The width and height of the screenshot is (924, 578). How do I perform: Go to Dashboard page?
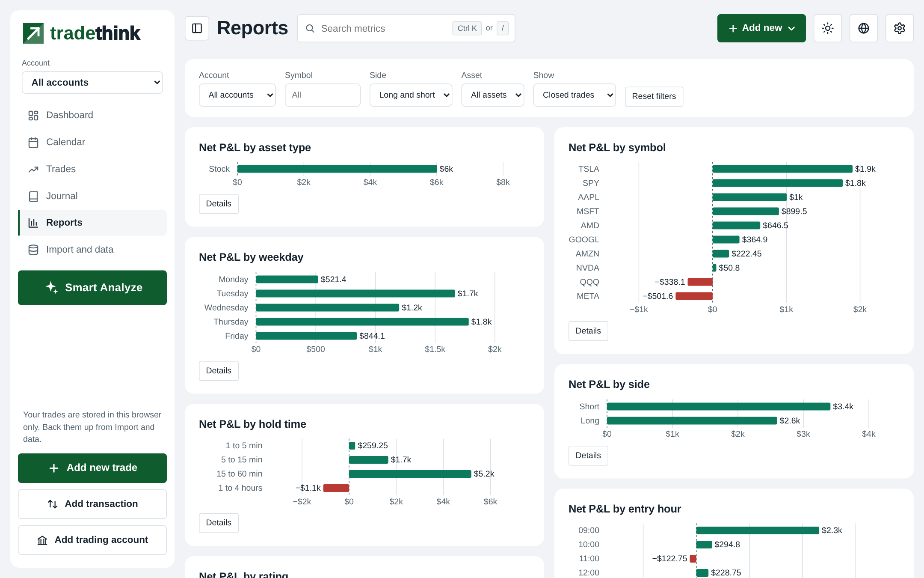click(x=92, y=115)
